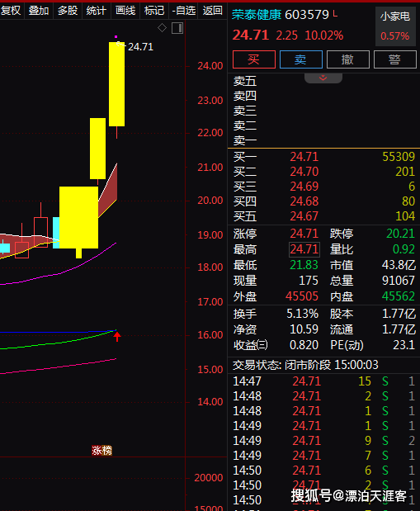This screenshot has width=420, height=511.
Task: Click the red up arrow signal on chart
Action: click(x=117, y=336)
